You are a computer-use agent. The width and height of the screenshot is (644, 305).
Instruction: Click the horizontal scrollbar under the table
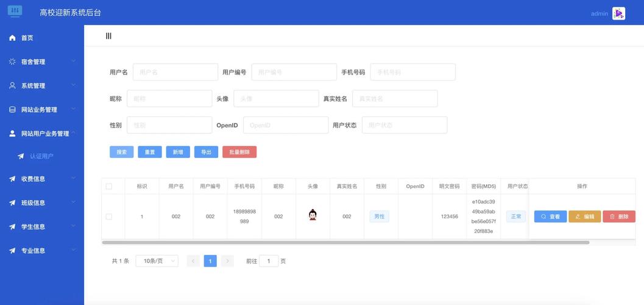[345, 243]
